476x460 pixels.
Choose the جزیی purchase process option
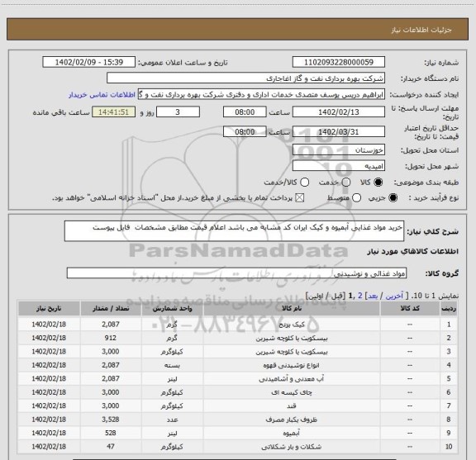pyautogui.click(x=393, y=198)
